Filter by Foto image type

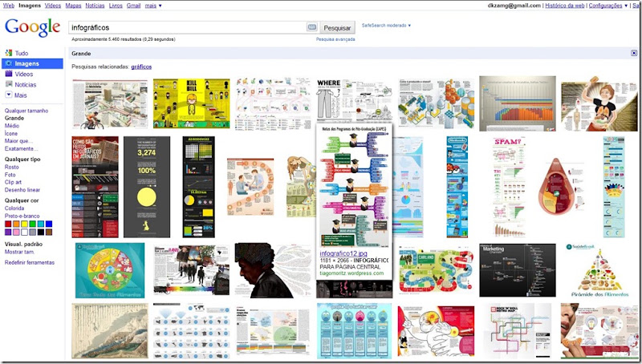10,175
